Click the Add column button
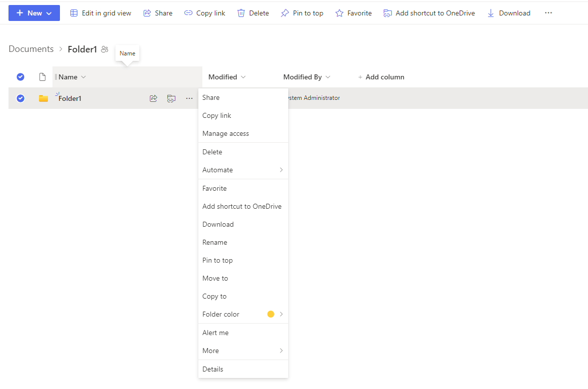Image resolution: width=588 pixels, height=389 pixels. pos(381,77)
